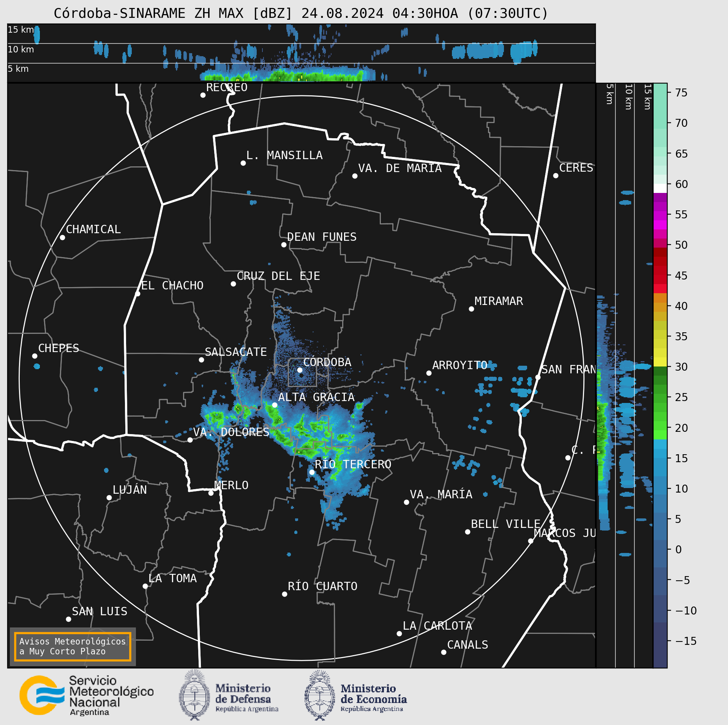
Task: Click the Ministerio de Economía emblem
Action: (x=320, y=695)
